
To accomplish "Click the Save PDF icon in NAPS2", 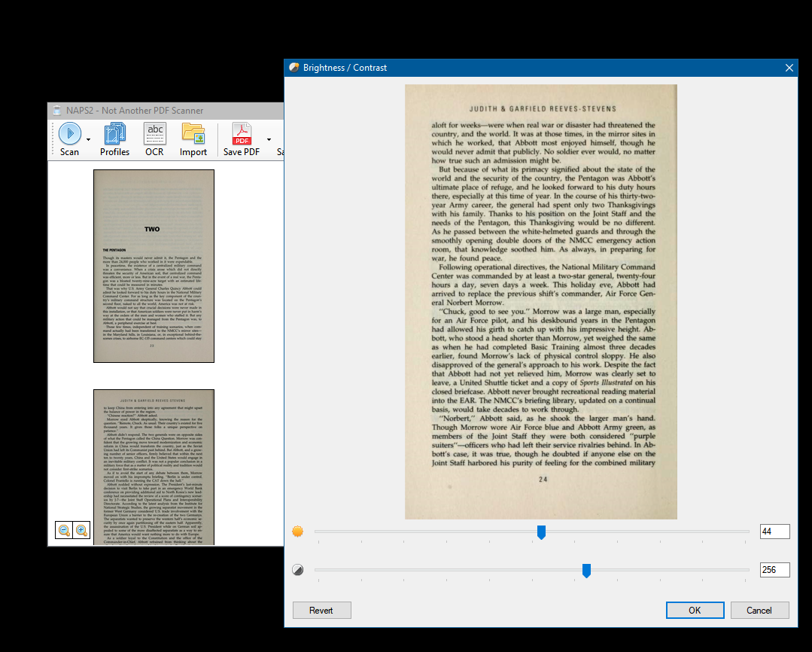I will pyautogui.click(x=242, y=133).
